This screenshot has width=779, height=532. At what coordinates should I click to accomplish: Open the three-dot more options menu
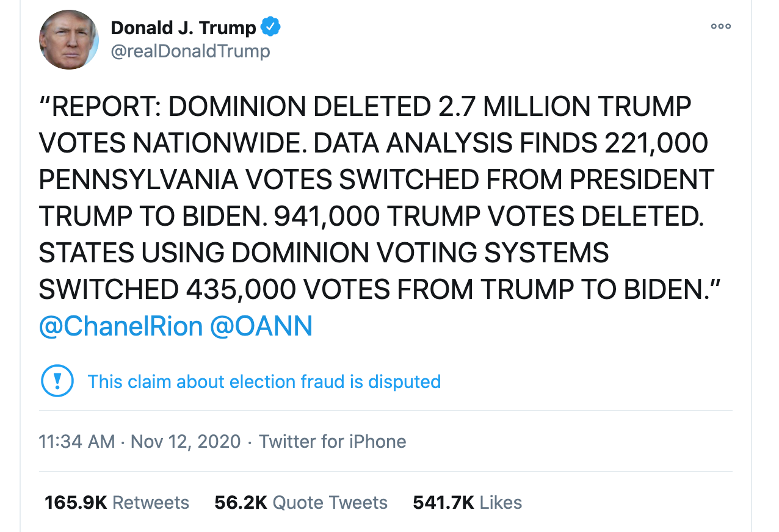[x=720, y=27]
